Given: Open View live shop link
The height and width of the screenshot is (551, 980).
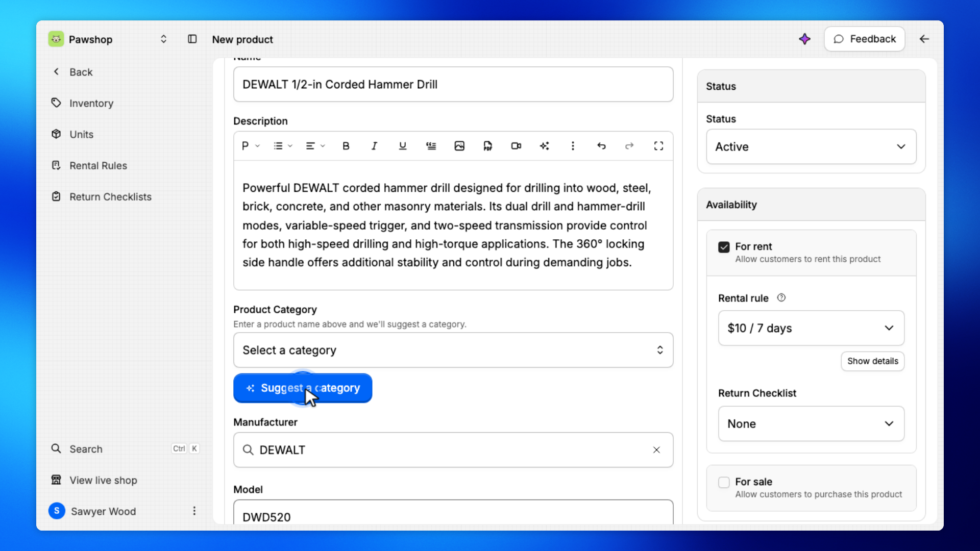Looking at the screenshot, I should [x=94, y=480].
